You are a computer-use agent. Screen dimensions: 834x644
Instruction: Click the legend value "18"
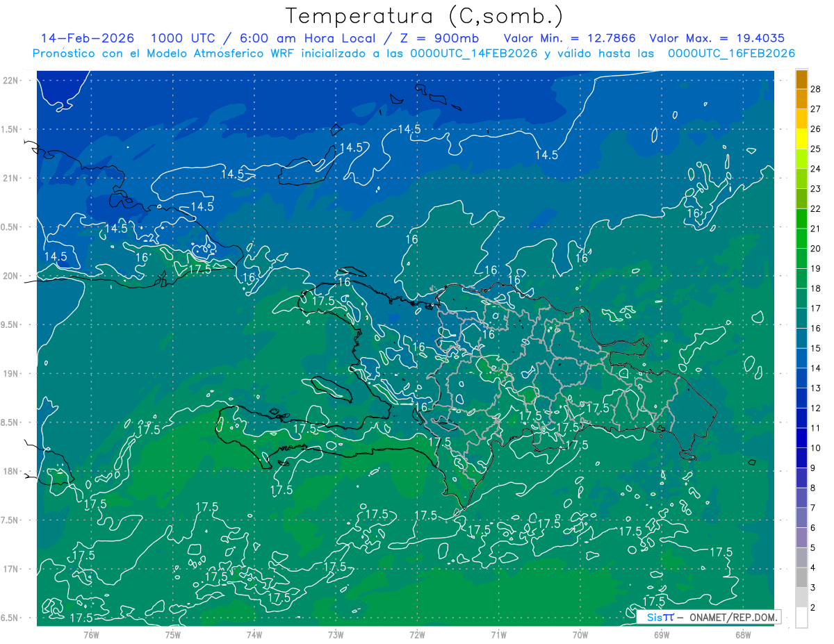point(816,288)
